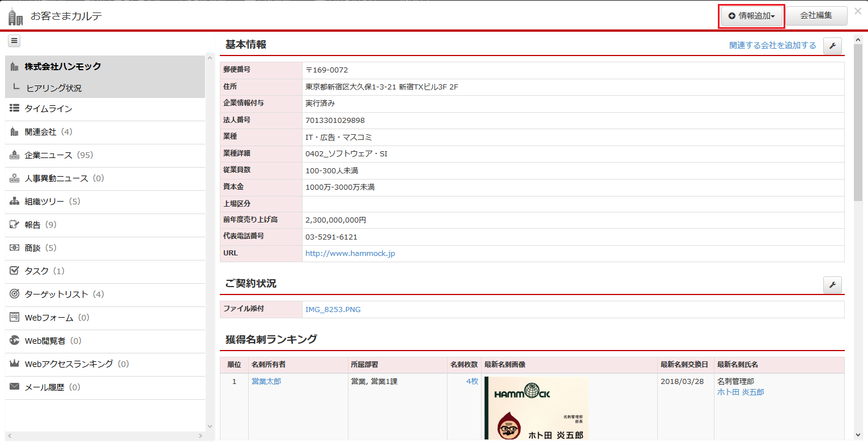Click the 組織ツリー hierarchy icon
This screenshot has width=868, height=444.
pos(15,202)
